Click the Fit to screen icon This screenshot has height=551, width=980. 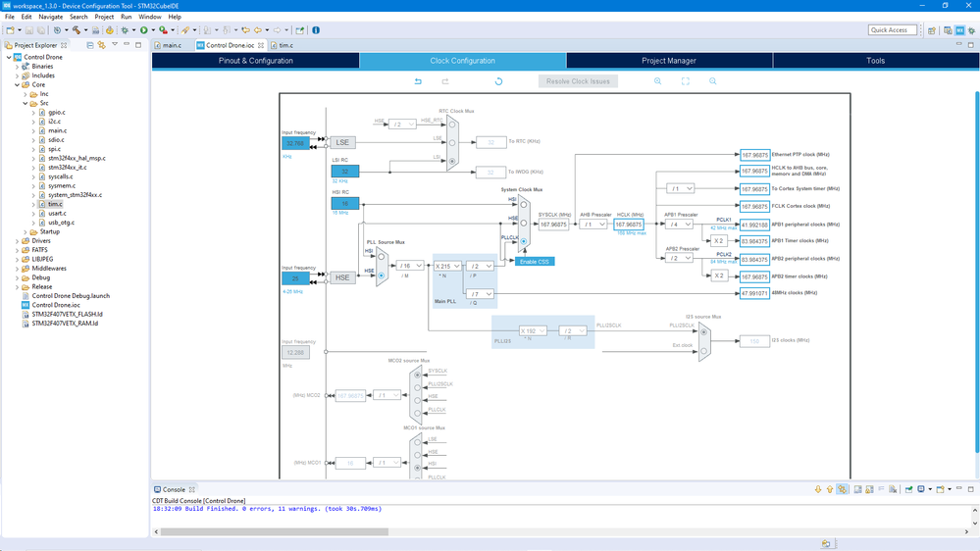point(685,81)
